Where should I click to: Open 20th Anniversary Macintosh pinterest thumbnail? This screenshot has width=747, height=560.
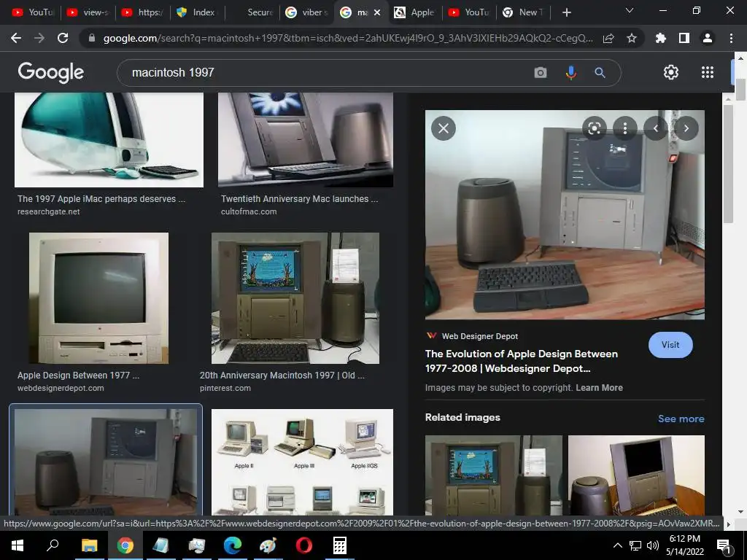(295, 298)
